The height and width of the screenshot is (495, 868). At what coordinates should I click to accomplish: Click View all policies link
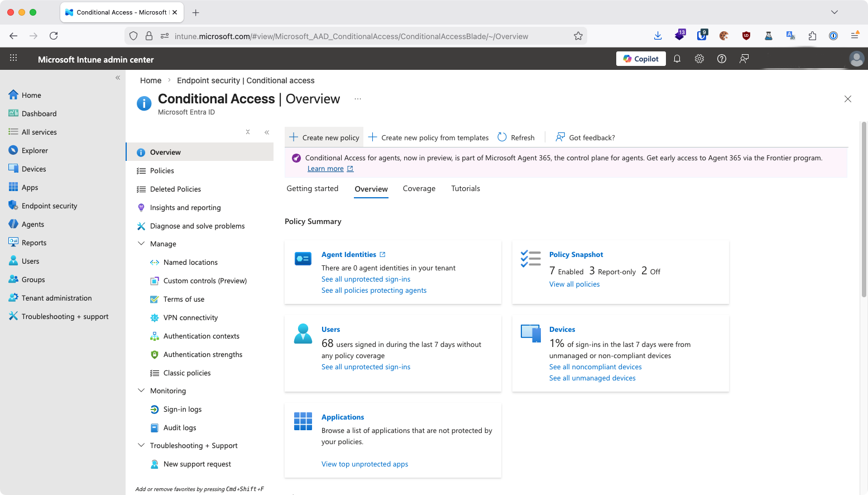[574, 284]
